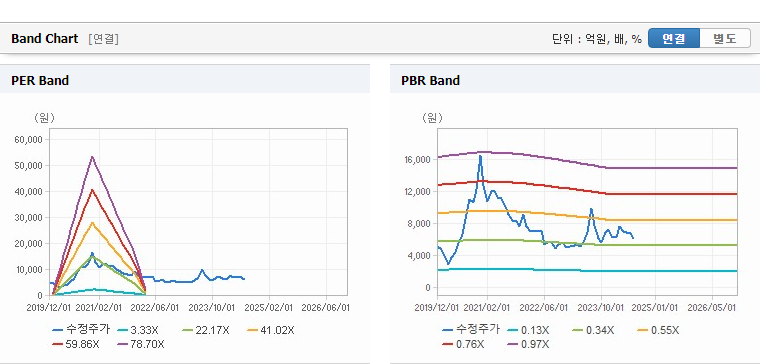Click the 16,000 price peak on the PBR chart
Screen dimensions: 760x364
[x=480, y=156]
